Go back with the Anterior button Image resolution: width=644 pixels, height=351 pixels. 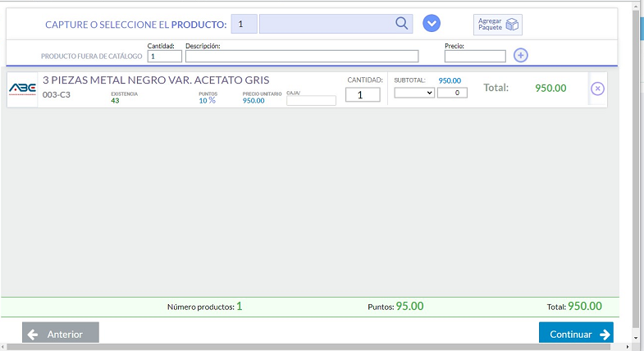pos(60,334)
